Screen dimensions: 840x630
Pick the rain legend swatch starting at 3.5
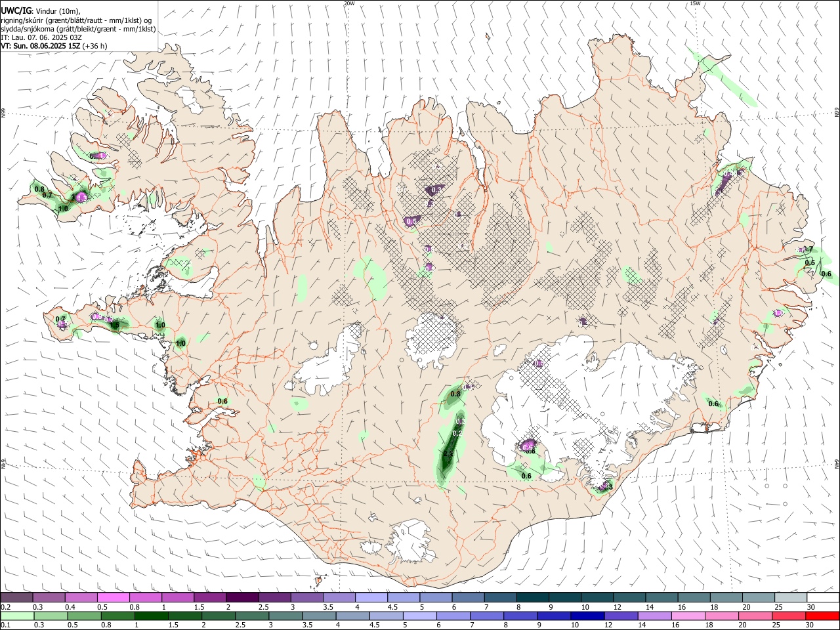click(x=320, y=616)
